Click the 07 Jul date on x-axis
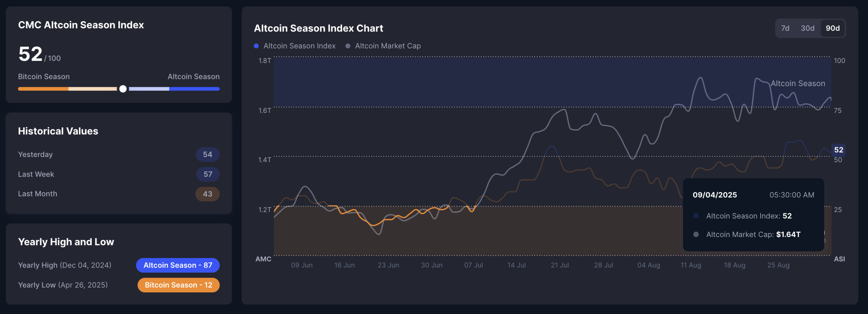 point(474,265)
